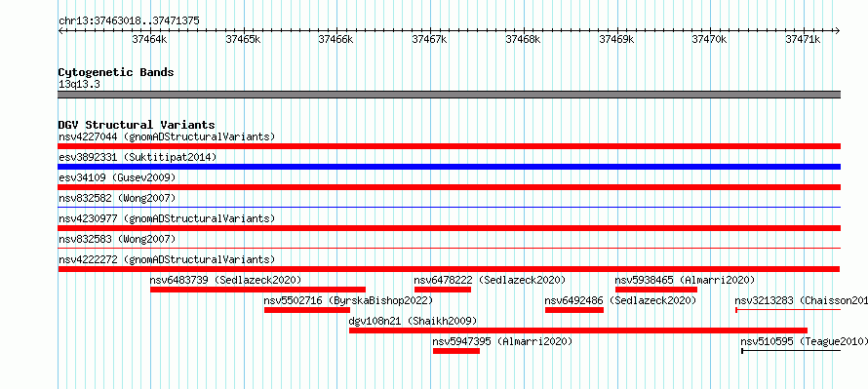Select the nsv510595 Teague2010 black feature line
The height and width of the screenshot is (389, 868).
point(791,351)
